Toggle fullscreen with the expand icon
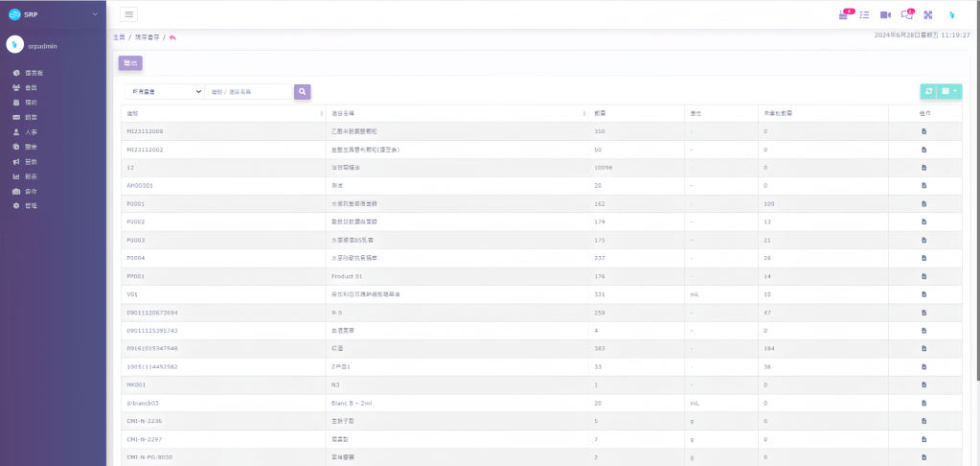The width and height of the screenshot is (980, 466). tap(928, 14)
